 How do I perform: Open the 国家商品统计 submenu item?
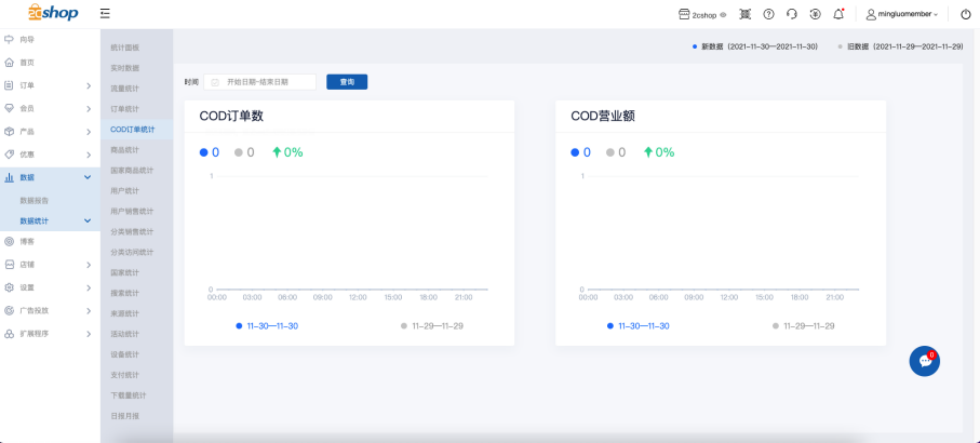pos(132,170)
